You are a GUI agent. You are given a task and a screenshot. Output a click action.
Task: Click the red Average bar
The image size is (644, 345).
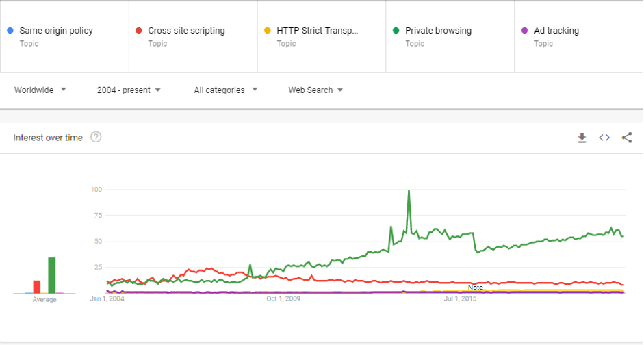coord(37,287)
